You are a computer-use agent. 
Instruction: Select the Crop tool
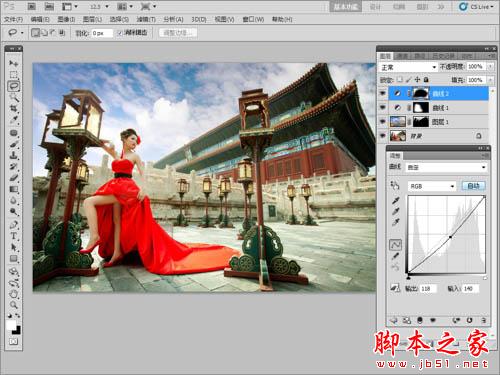point(13,109)
